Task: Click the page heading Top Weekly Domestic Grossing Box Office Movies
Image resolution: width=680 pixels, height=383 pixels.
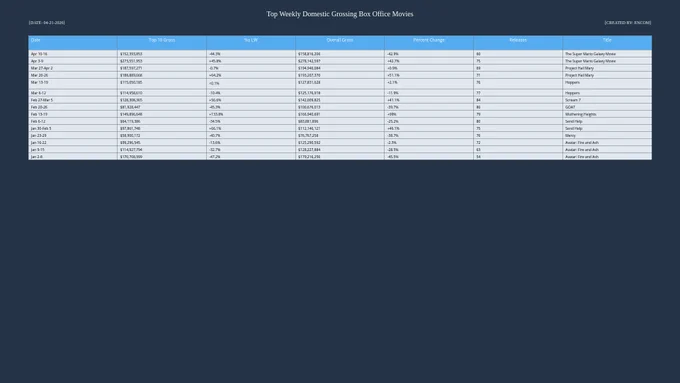Action: [340, 14]
